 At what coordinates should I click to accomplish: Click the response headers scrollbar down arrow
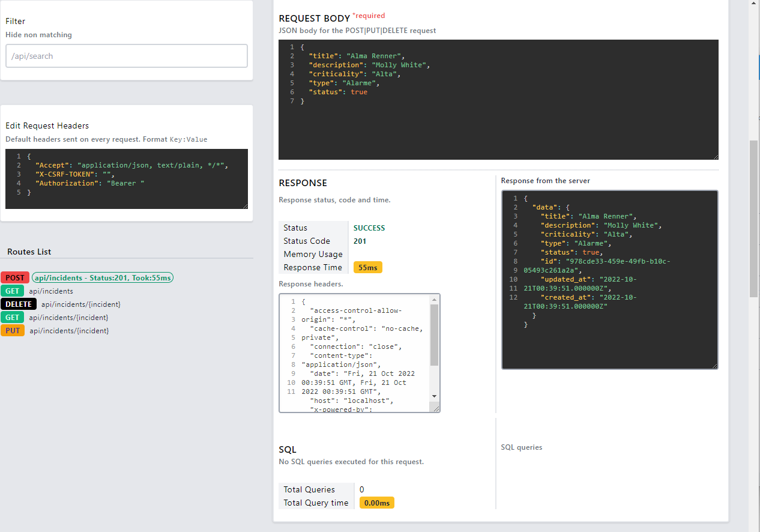[x=435, y=396]
